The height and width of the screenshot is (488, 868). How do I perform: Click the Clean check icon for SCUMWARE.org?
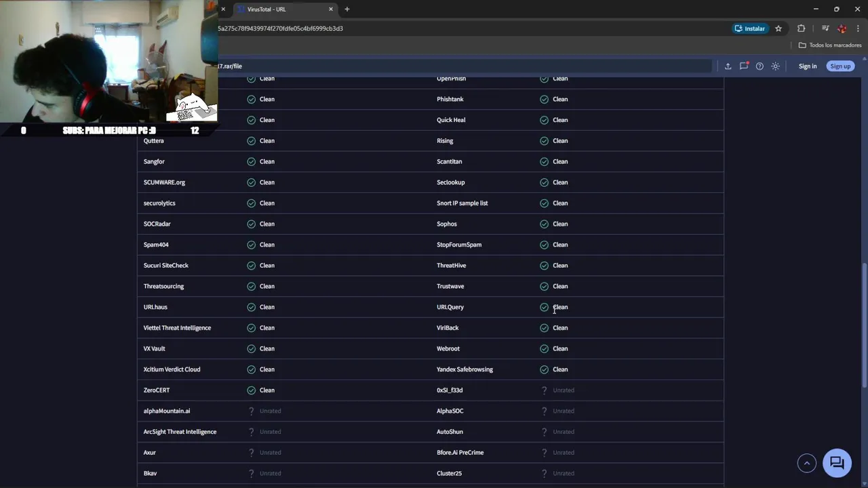click(x=251, y=182)
